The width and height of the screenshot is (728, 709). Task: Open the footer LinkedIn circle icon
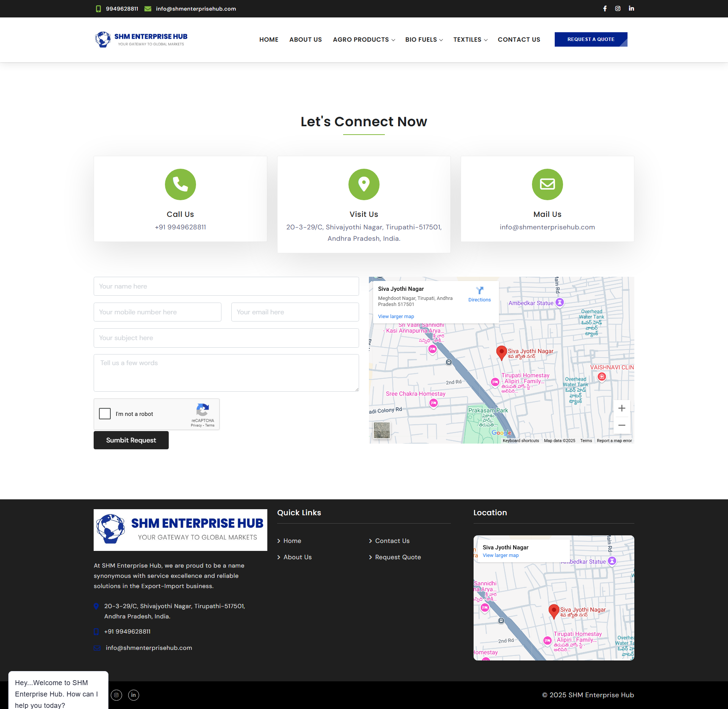[133, 695]
